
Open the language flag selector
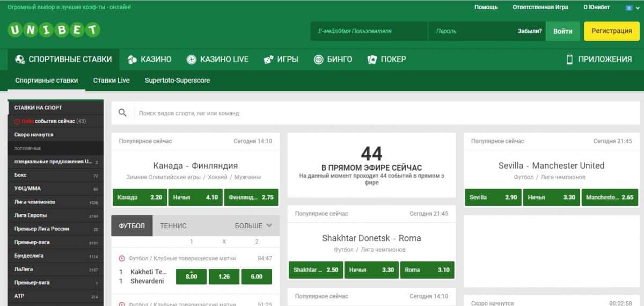[x=630, y=8]
